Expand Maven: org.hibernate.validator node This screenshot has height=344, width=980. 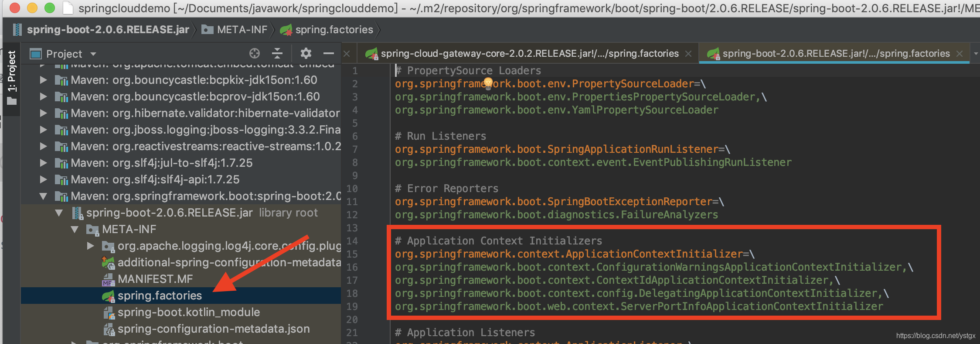point(43,113)
